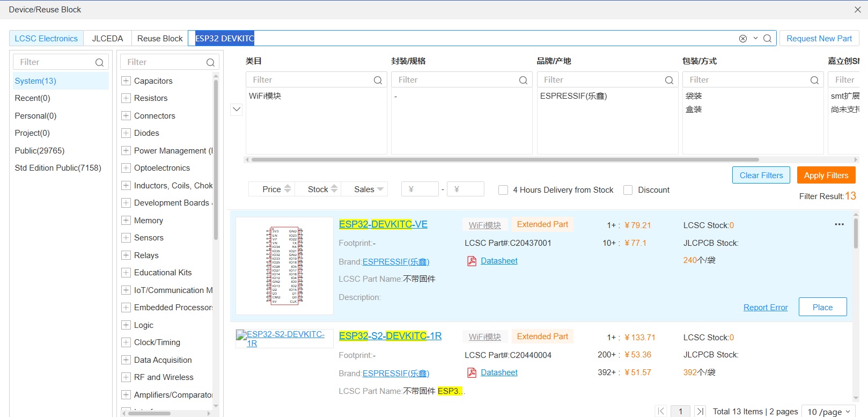Select WiFi模块 in 类目 filter list
The height and width of the screenshot is (417, 868).
(265, 96)
